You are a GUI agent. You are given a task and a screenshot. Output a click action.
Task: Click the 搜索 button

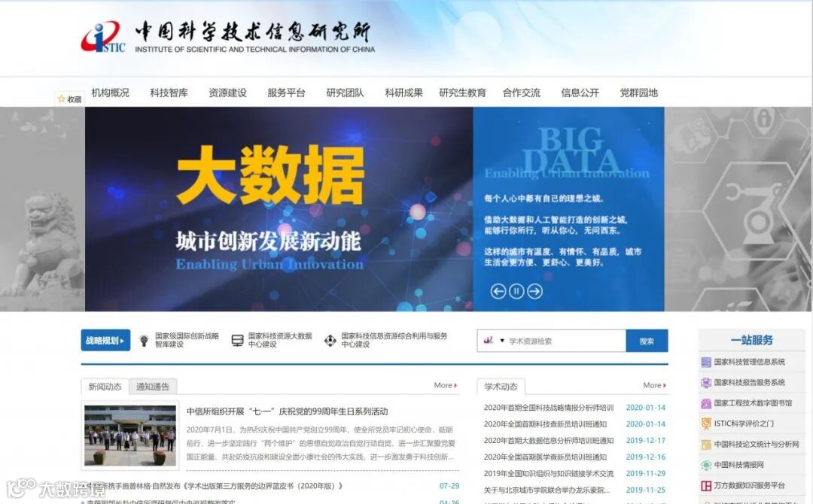(x=647, y=341)
